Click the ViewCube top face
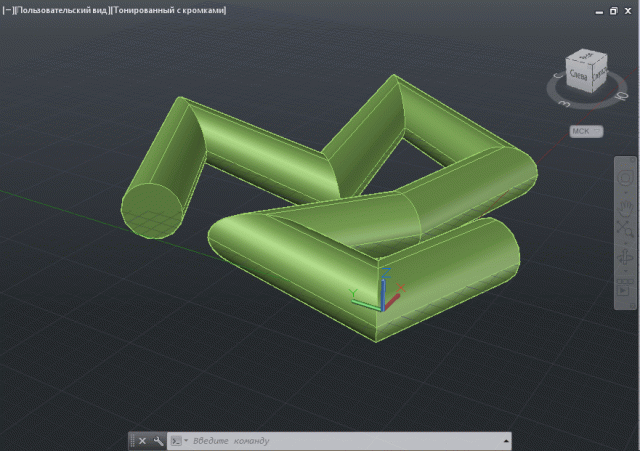 [x=586, y=56]
